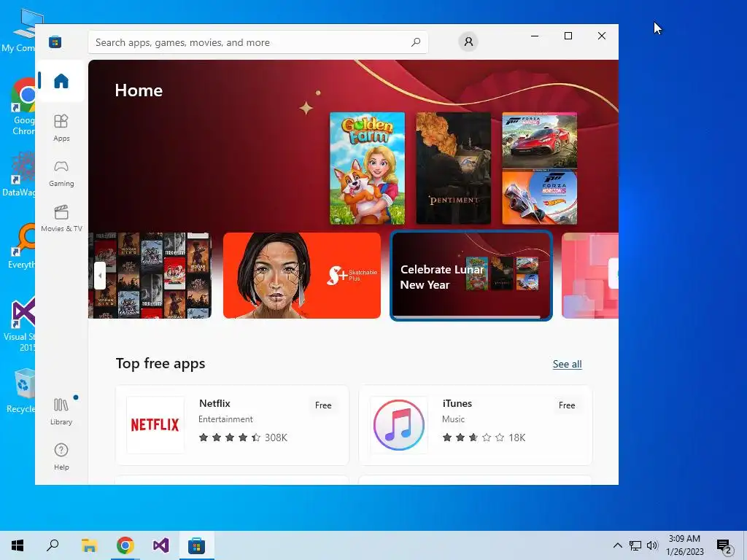
Task: Click Microsoft Store taskbar icon
Action: 196,545
